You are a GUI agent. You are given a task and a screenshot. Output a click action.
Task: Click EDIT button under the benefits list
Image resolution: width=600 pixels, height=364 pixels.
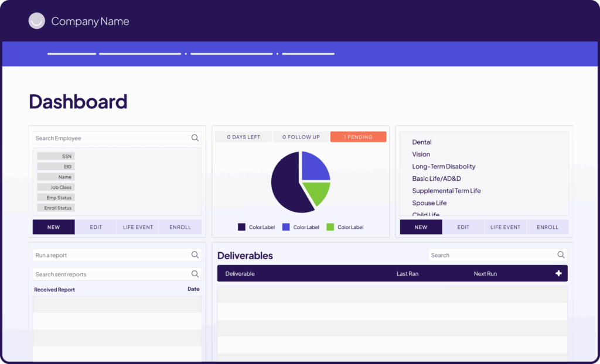coord(463,227)
